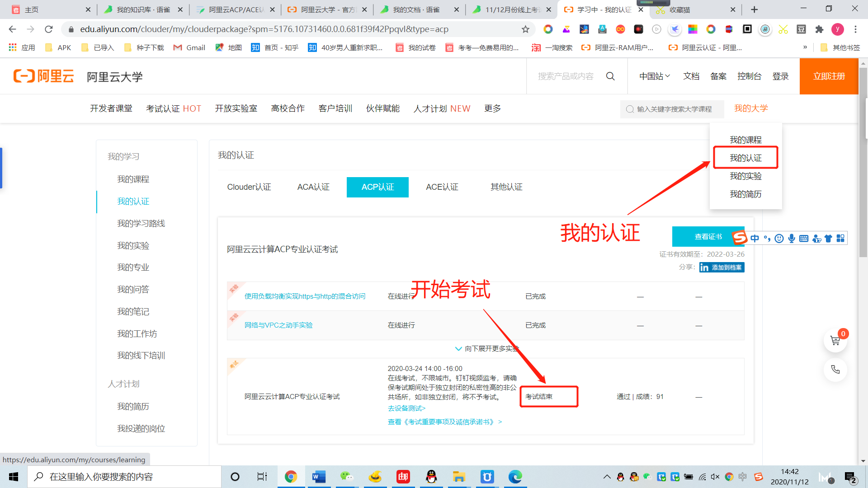
Task: Click Sogou input microphone icon
Action: click(791, 239)
